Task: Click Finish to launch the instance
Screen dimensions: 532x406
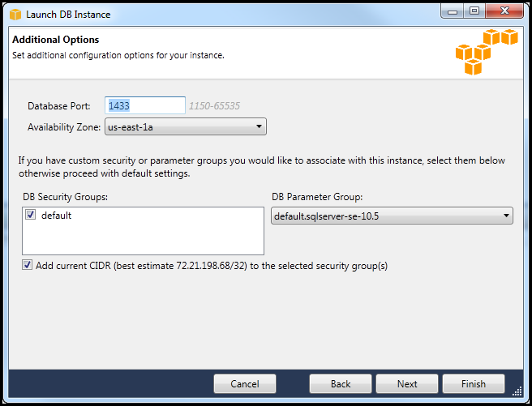Action: click(474, 383)
